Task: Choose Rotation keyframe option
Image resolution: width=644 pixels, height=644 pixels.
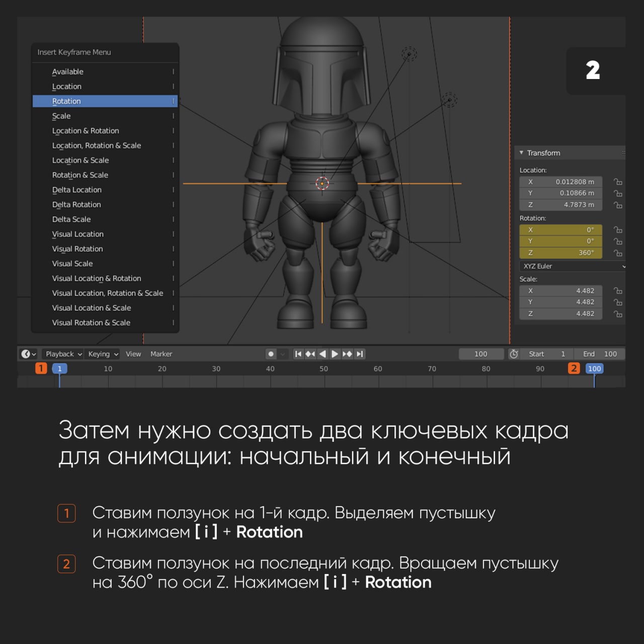Action: [x=105, y=101]
